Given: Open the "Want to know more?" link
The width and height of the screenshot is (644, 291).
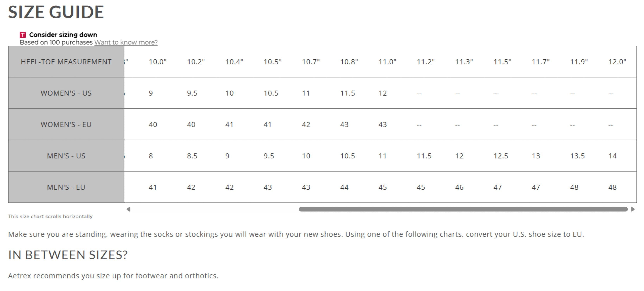Looking at the screenshot, I should click(126, 42).
